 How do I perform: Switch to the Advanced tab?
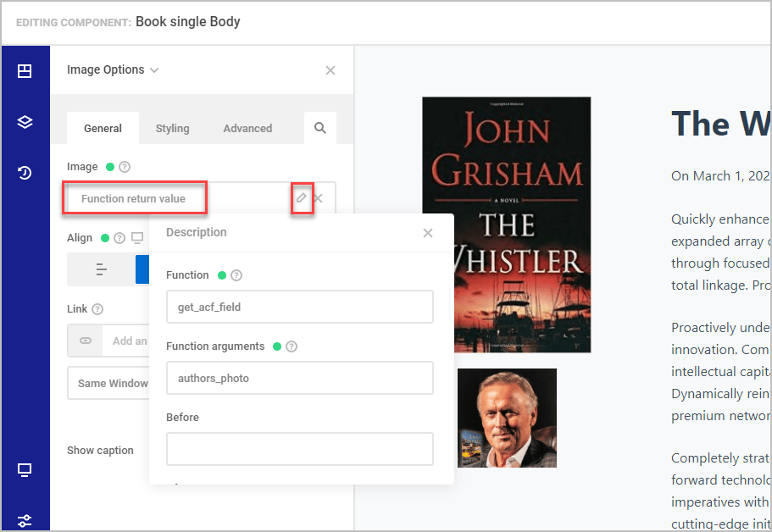coord(247,129)
